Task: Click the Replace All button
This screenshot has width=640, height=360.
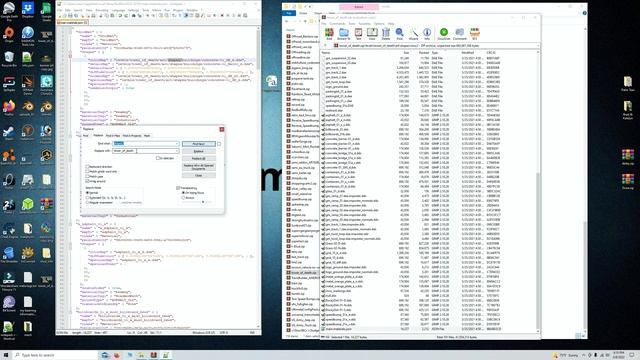Action: [x=199, y=158]
